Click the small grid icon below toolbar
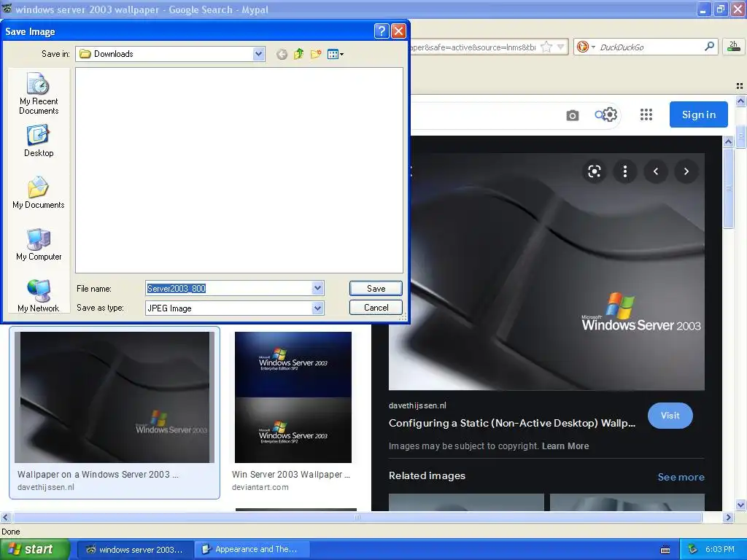The image size is (747, 560). 740,86
